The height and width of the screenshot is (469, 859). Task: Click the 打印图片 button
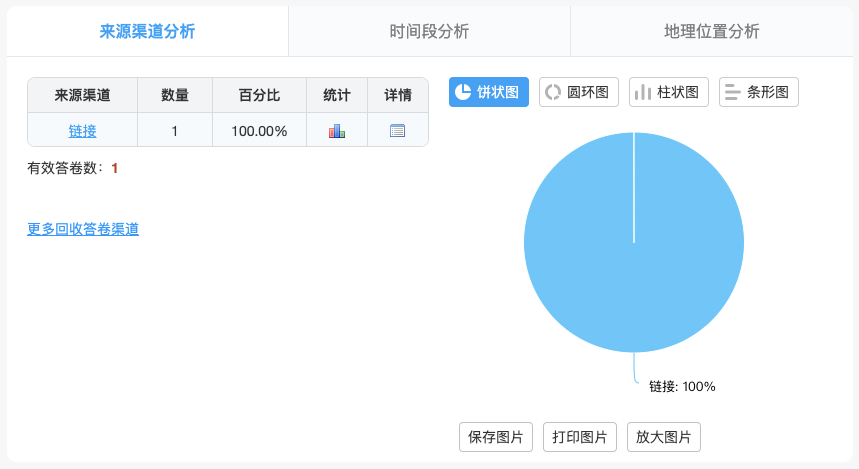[x=580, y=437]
